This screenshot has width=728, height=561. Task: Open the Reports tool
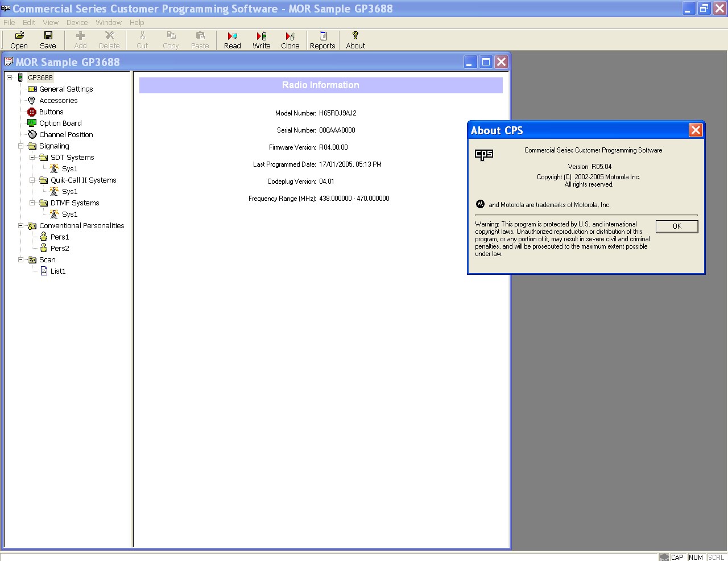click(322, 40)
